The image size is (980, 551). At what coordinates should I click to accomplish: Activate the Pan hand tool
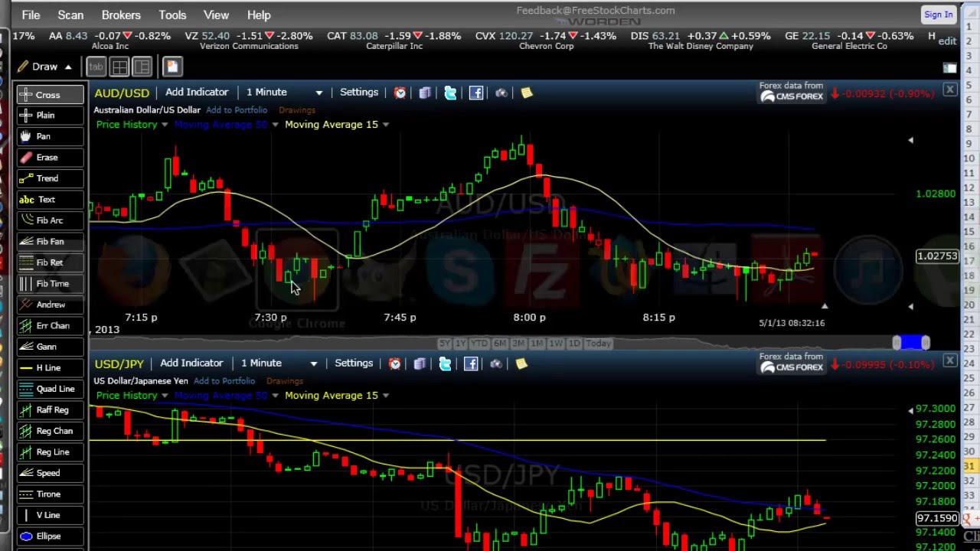[51, 136]
